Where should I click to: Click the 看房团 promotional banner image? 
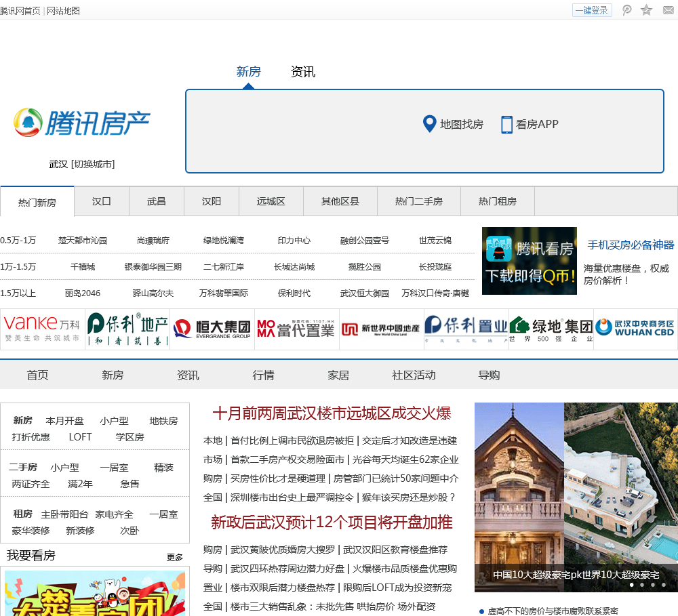95,593
